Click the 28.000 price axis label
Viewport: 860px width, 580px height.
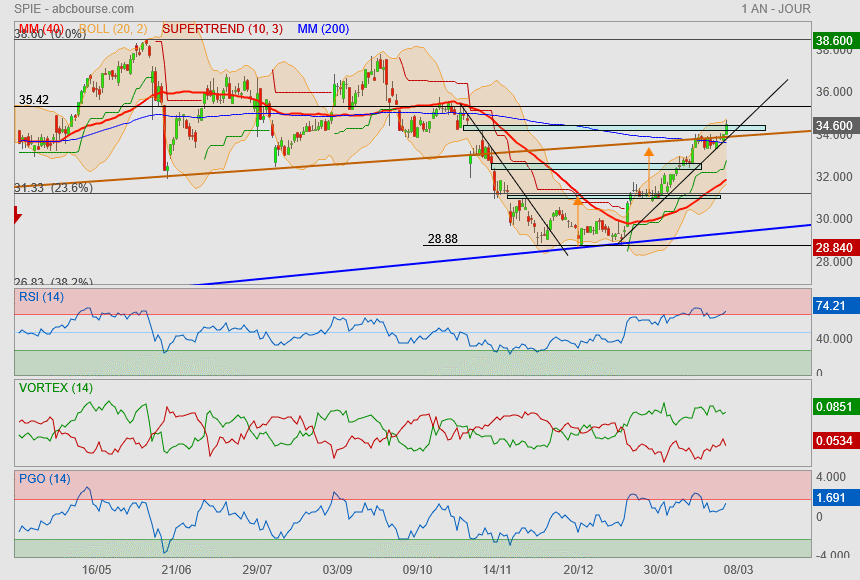[834, 262]
